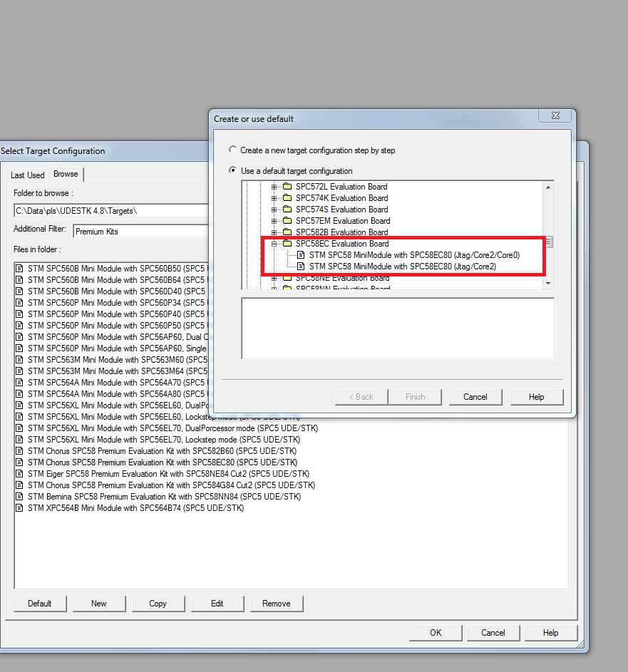The image size is (628, 672).
Task: Close the Create or use default dialog
Action: point(555,115)
